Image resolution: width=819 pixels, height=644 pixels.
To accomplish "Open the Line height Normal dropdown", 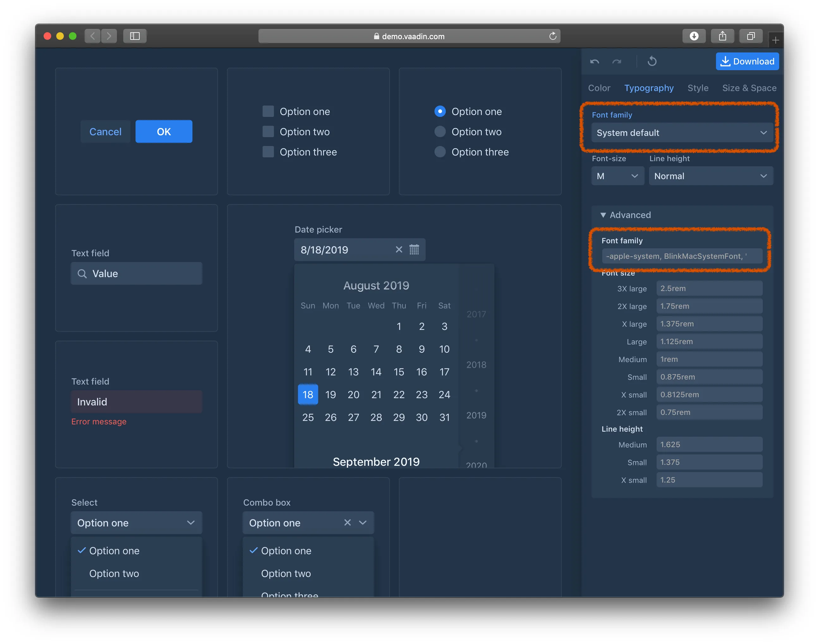I will (710, 176).
